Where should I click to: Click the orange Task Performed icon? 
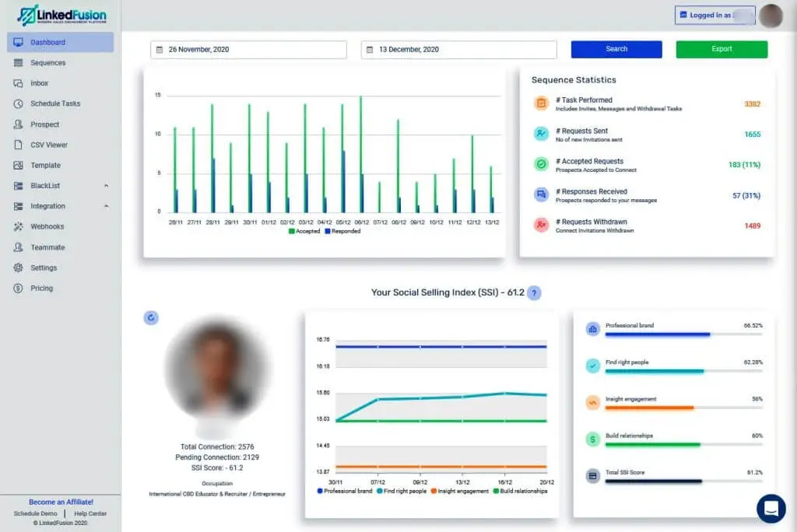[x=542, y=103]
